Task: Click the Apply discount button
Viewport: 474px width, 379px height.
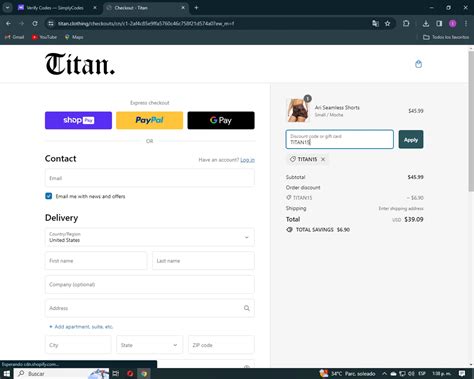Action: click(x=411, y=139)
